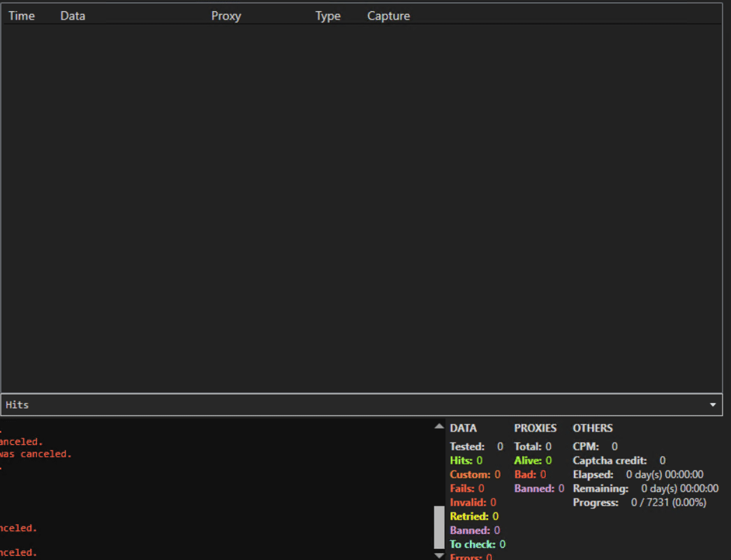Click the log panel scrollbar thumb
This screenshot has height=560, width=731.
click(x=438, y=527)
